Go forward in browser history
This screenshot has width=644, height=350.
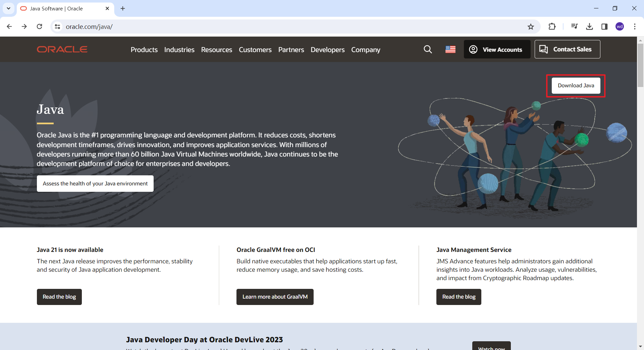point(24,27)
